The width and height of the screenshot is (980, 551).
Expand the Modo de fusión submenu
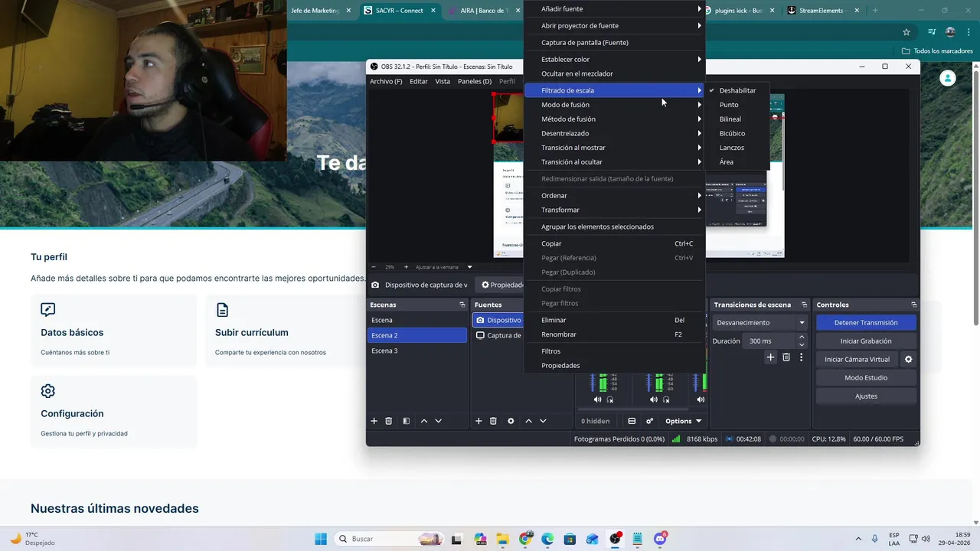[x=614, y=105]
